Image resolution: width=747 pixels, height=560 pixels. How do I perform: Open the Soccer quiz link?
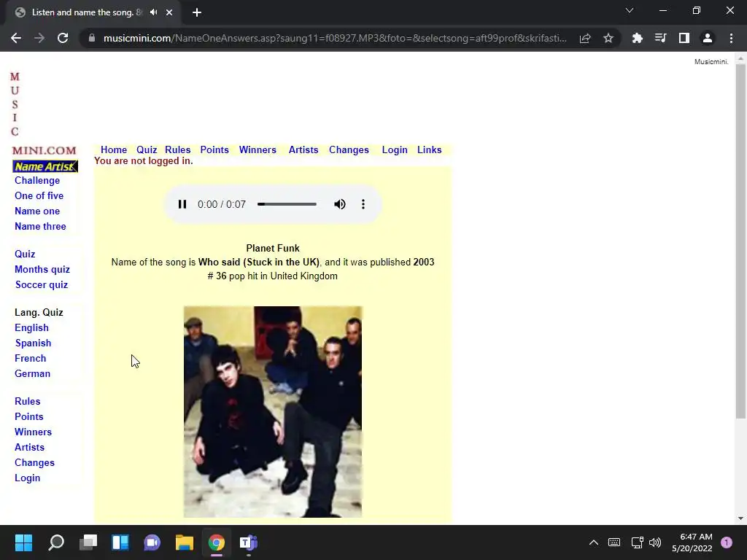(42, 285)
